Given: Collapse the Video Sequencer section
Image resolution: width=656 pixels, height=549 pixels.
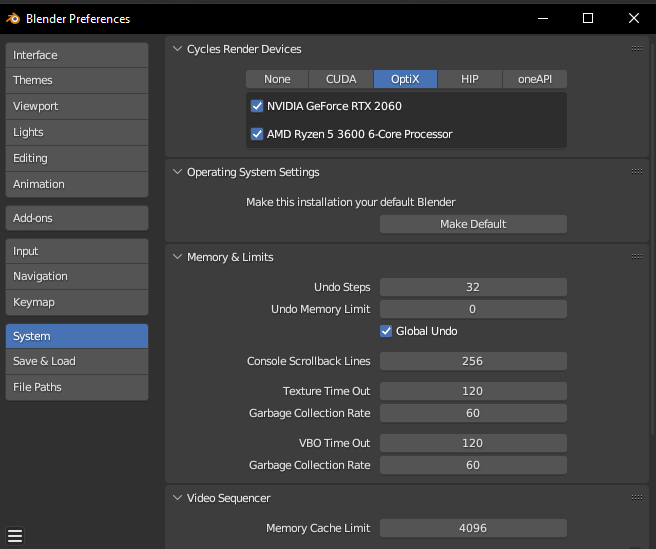Looking at the screenshot, I should coord(178,498).
